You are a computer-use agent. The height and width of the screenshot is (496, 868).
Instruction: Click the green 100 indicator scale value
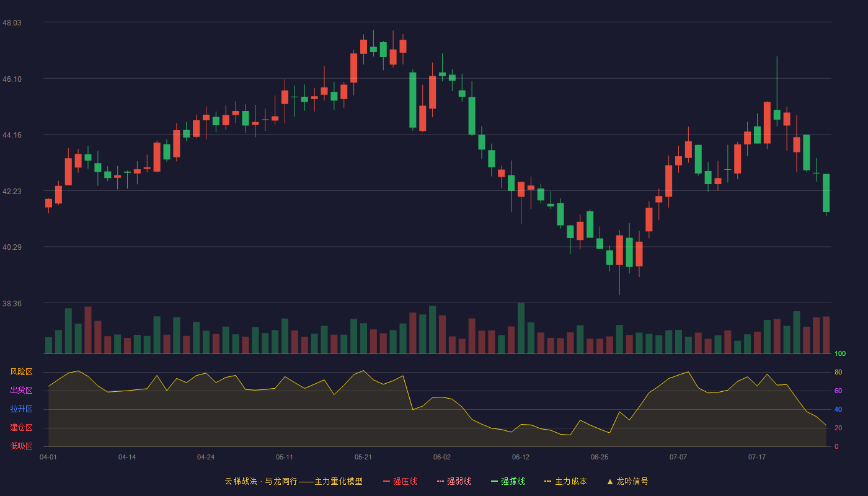pos(840,353)
